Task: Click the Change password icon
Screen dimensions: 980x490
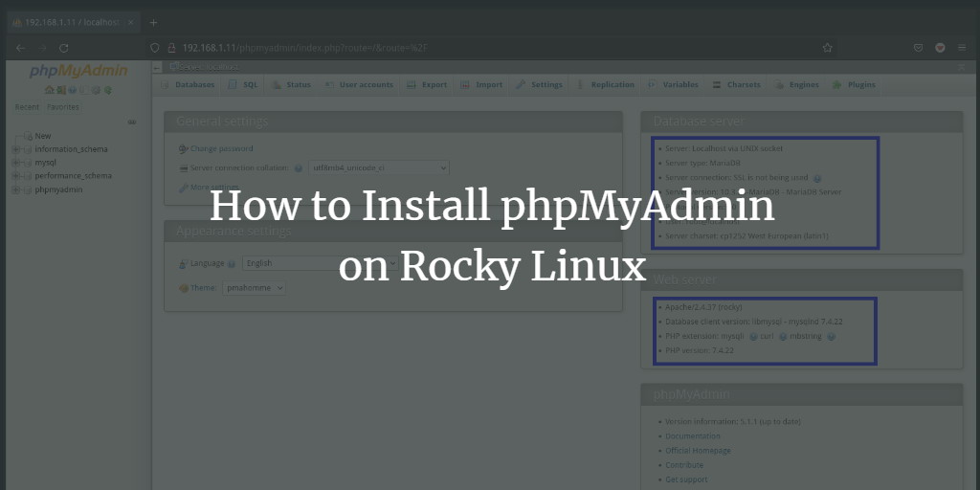Action: pos(183,148)
